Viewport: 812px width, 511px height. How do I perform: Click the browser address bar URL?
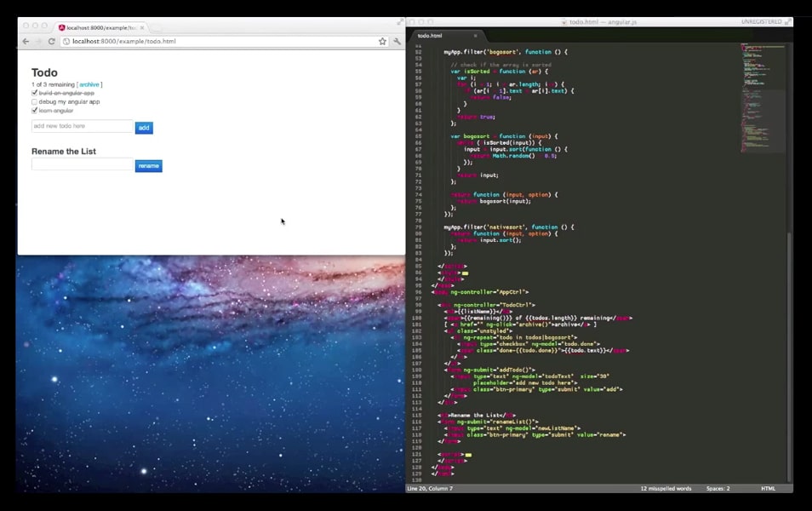coord(124,42)
